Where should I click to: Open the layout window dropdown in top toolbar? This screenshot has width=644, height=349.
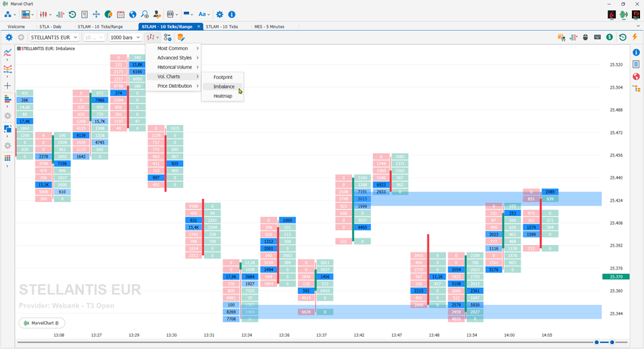point(28,14)
